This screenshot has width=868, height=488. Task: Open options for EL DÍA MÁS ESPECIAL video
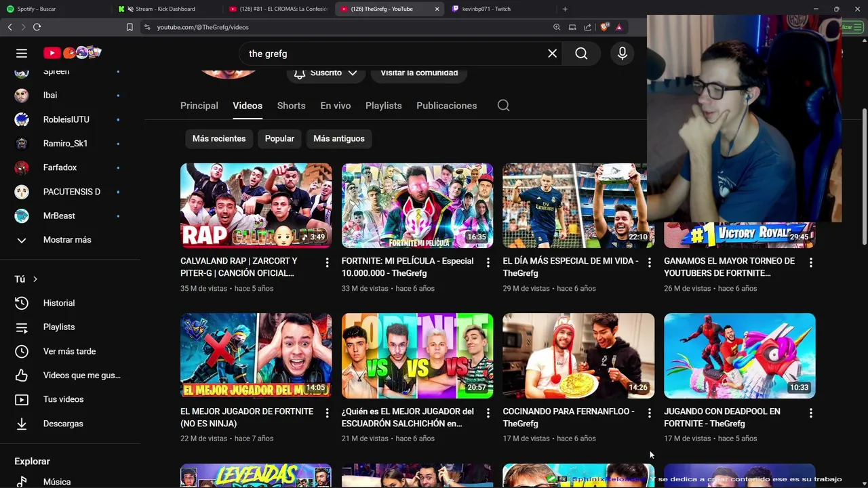pos(649,262)
